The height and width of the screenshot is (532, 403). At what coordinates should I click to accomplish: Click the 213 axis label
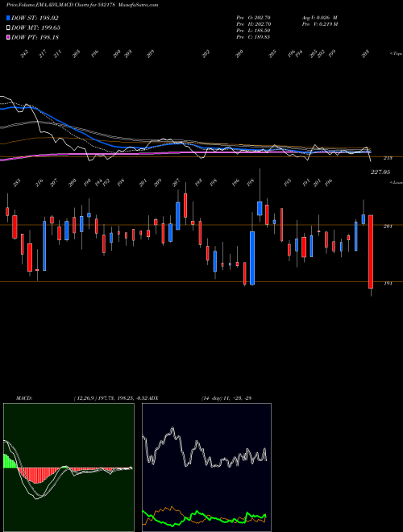tap(388, 158)
